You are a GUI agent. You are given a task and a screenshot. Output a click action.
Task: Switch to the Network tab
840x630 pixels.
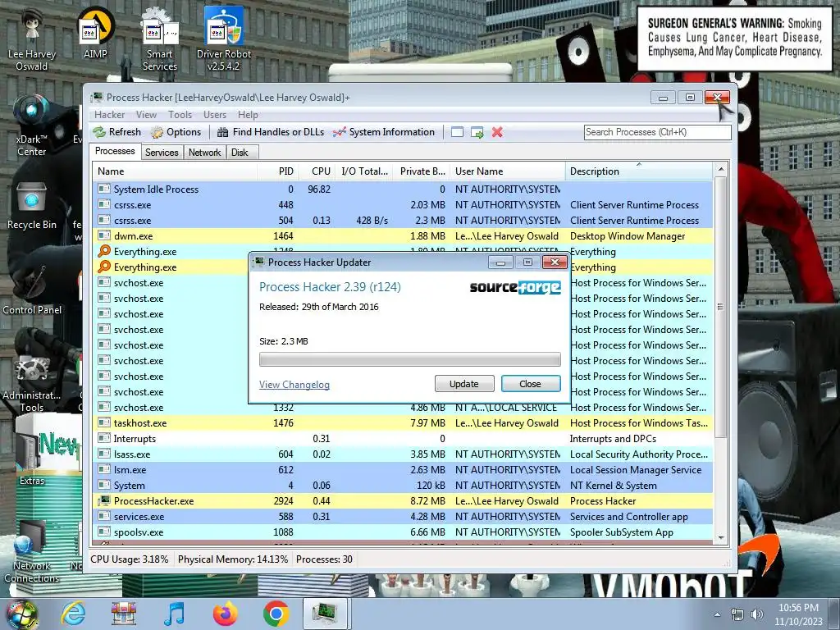pyautogui.click(x=204, y=152)
